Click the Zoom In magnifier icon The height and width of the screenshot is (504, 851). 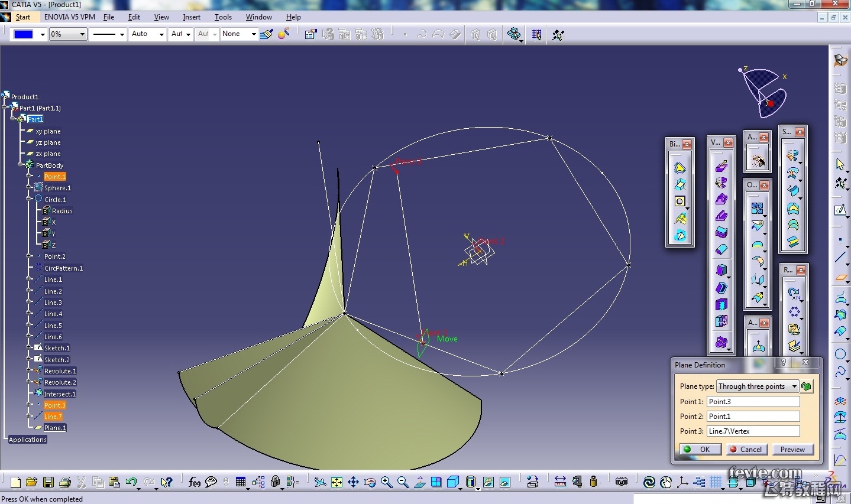coord(386,482)
